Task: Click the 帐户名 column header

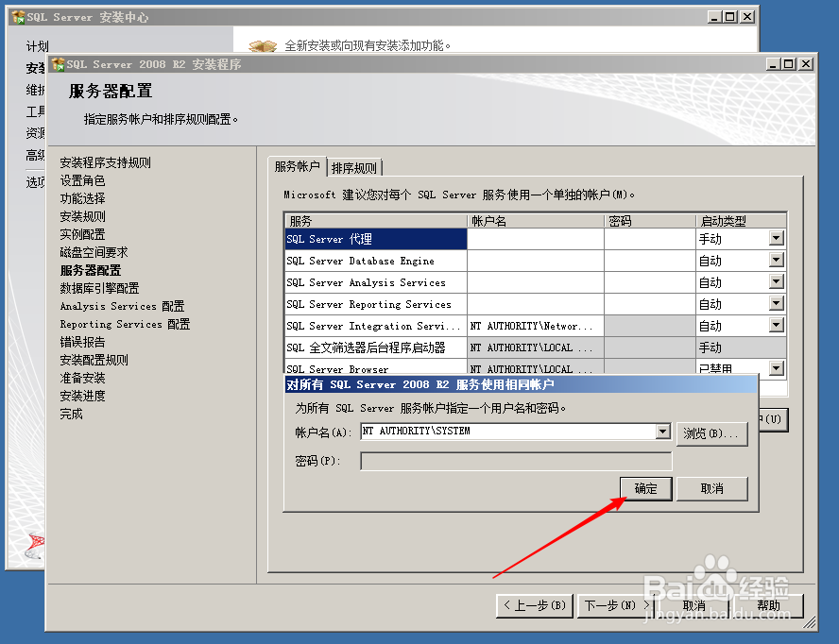Action: 536,221
